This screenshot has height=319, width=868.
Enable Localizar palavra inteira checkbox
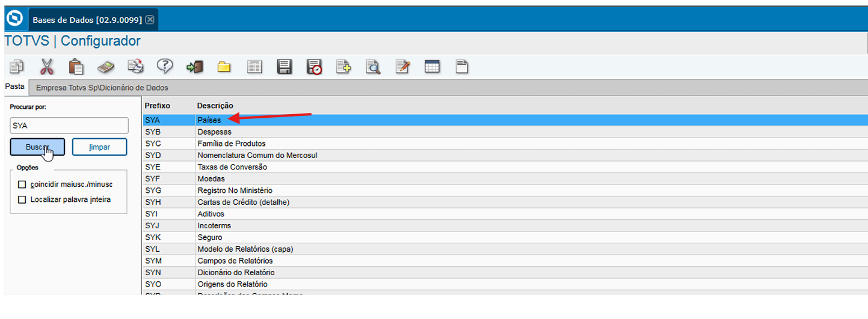22,199
